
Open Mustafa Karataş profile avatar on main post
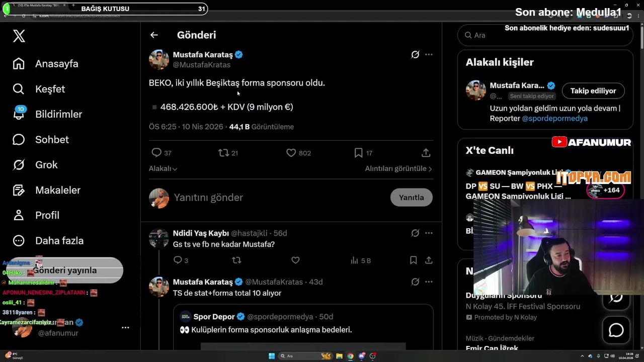click(x=159, y=59)
